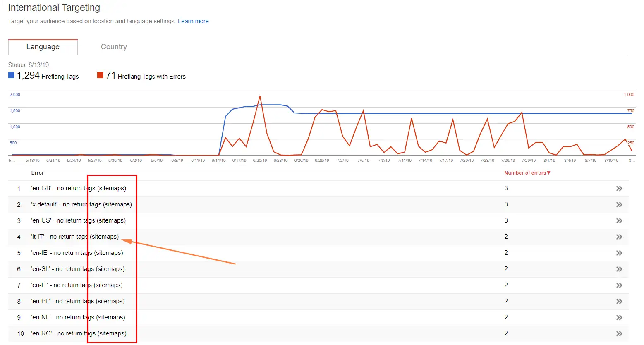
Task: Select the Language tab
Action: (x=43, y=47)
